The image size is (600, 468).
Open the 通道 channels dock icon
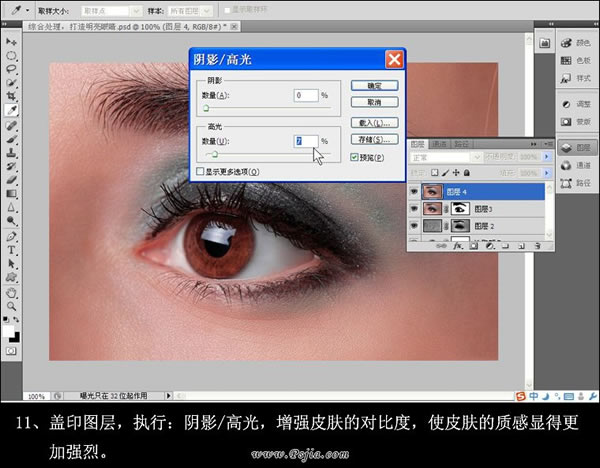point(576,165)
